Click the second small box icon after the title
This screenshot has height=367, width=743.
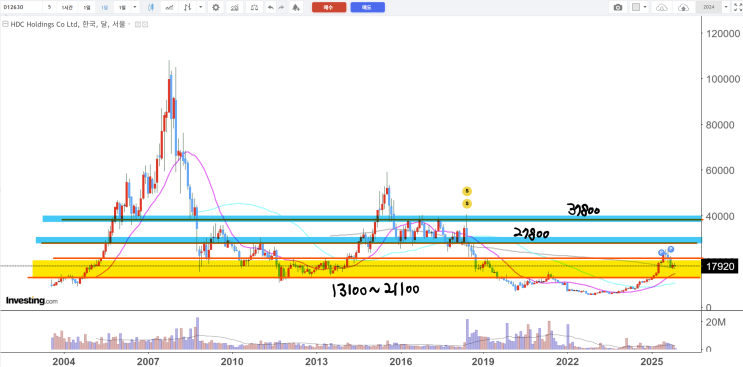point(145,24)
